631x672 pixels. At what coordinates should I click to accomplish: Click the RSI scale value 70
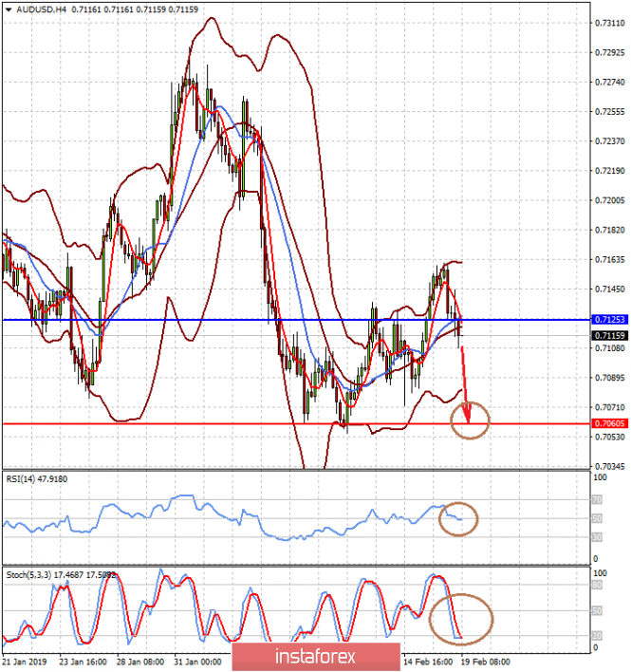pyautogui.click(x=597, y=499)
